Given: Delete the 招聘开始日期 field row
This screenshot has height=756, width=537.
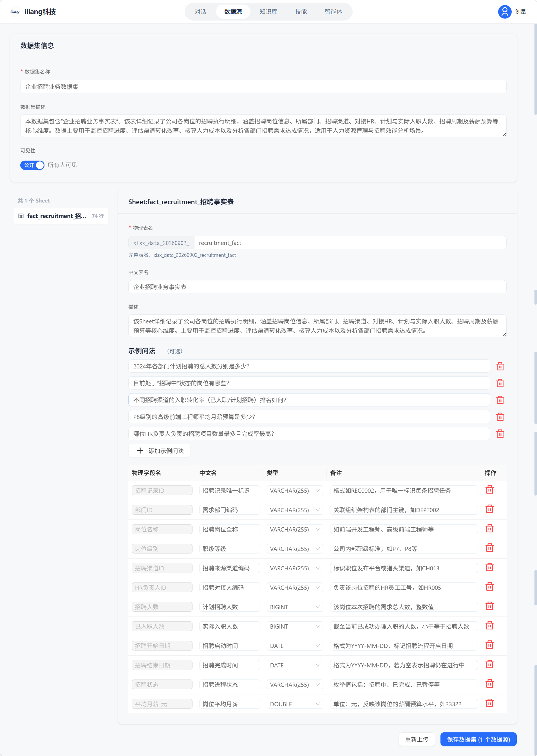Looking at the screenshot, I should (x=489, y=645).
